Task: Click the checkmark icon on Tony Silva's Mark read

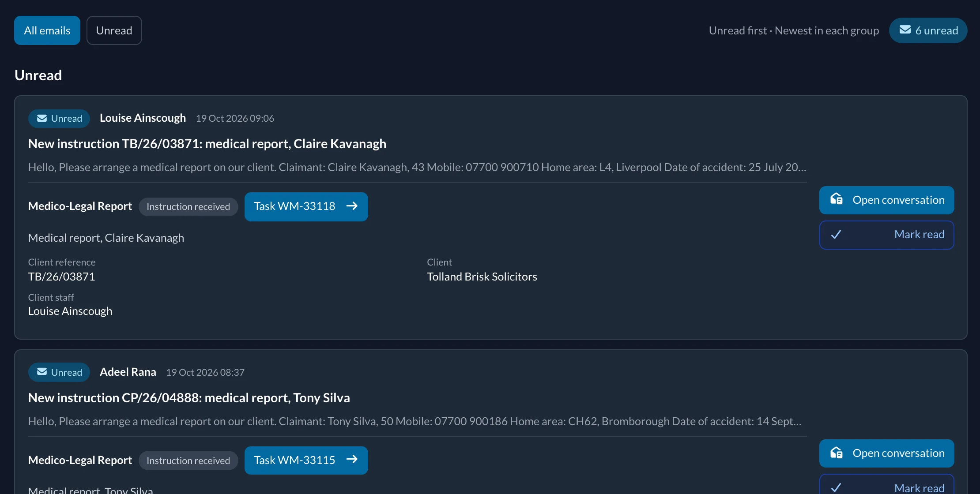Action: pyautogui.click(x=836, y=488)
